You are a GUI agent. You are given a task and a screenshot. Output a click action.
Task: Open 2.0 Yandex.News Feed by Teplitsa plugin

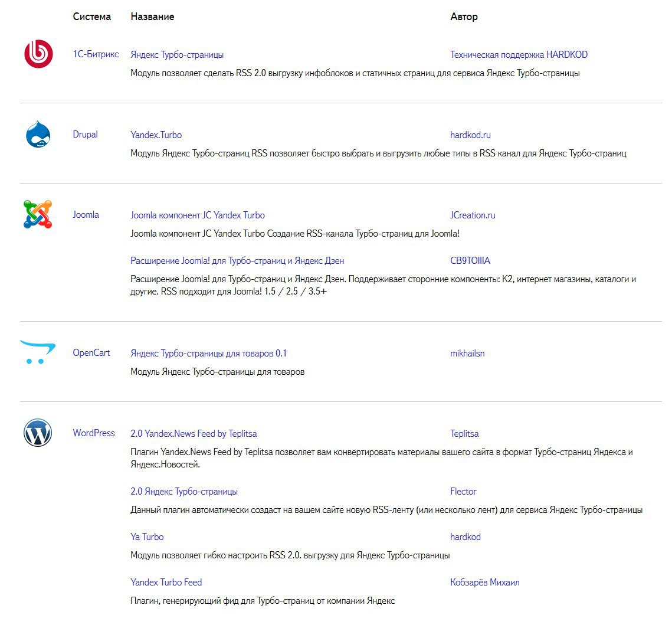coord(194,433)
